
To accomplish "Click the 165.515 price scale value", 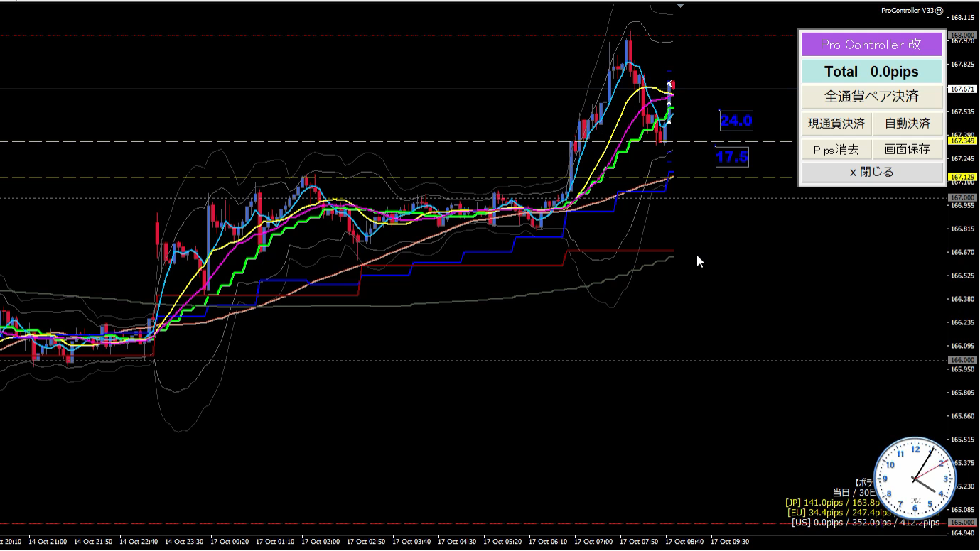I will (x=963, y=440).
